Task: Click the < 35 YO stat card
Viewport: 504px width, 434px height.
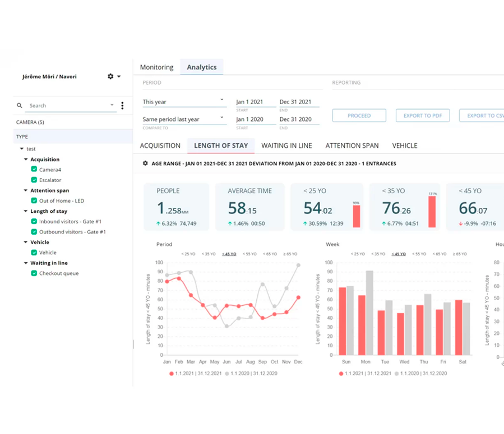Action: click(404, 207)
